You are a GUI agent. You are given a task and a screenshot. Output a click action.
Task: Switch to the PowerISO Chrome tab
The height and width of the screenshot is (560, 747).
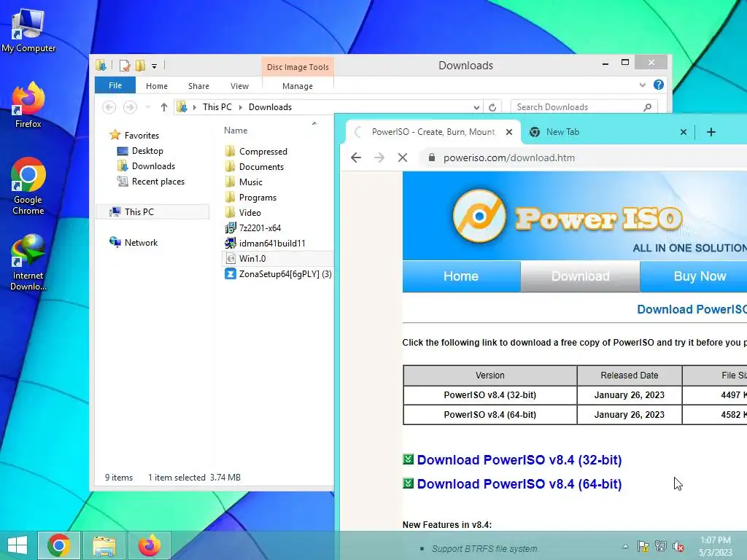coord(433,132)
